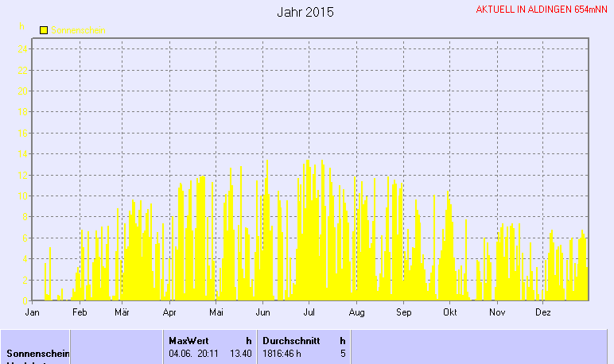Screen dimensions: 614x364
Task: Pick the Jun month on the axis
Action: click(262, 312)
